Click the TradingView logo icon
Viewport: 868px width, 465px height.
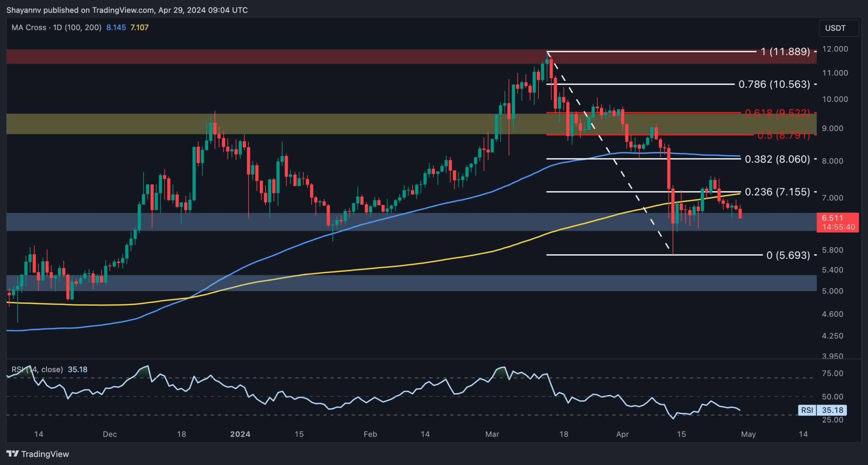[x=13, y=453]
